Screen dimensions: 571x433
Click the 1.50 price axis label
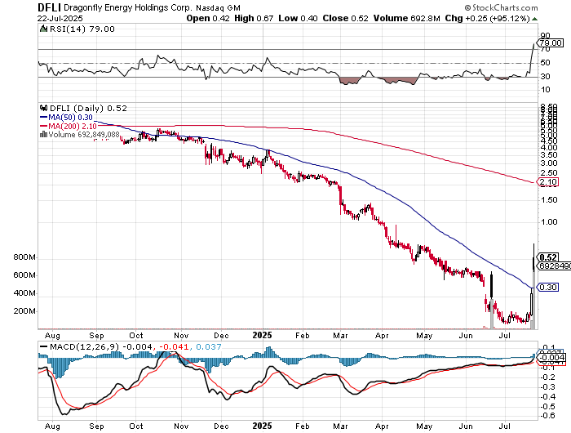[x=549, y=200]
